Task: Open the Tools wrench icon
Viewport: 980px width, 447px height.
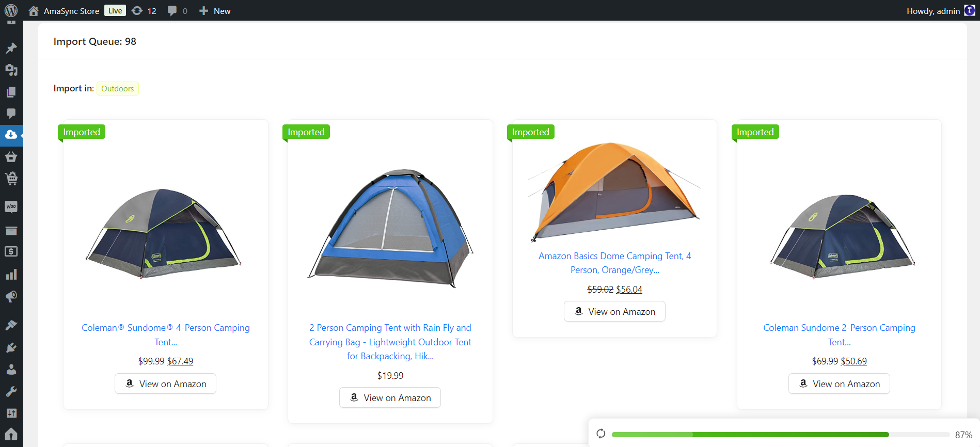Action: [11, 391]
